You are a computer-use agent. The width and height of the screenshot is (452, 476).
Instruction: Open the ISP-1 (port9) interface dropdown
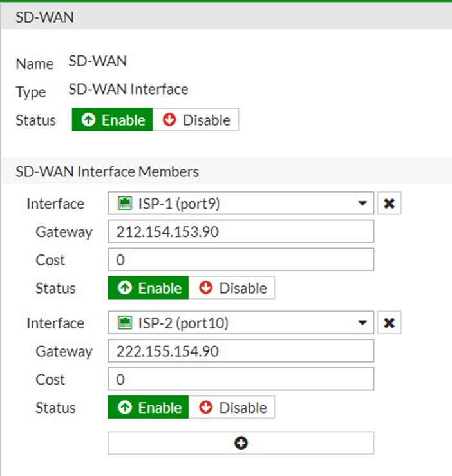(x=241, y=203)
